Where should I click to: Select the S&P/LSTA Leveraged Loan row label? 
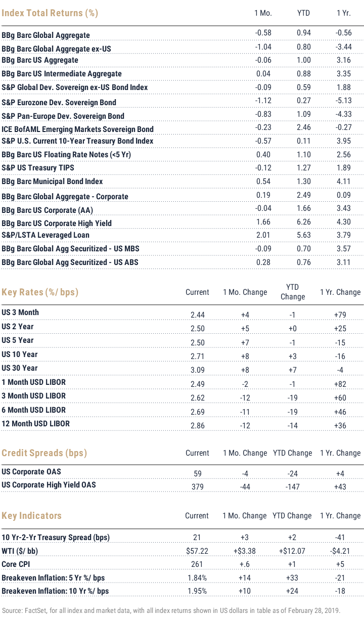pos(45,235)
